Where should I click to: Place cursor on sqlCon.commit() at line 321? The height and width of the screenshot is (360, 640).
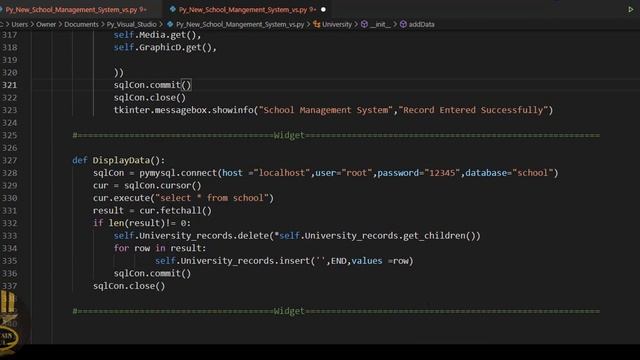[152, 85]
